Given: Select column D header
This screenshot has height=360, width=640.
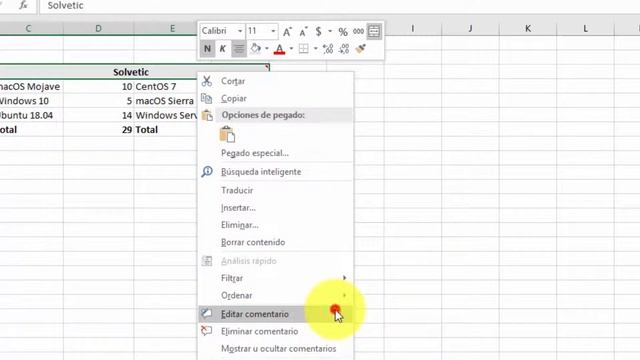Looking at the screenshot, I should pos(98,28).
